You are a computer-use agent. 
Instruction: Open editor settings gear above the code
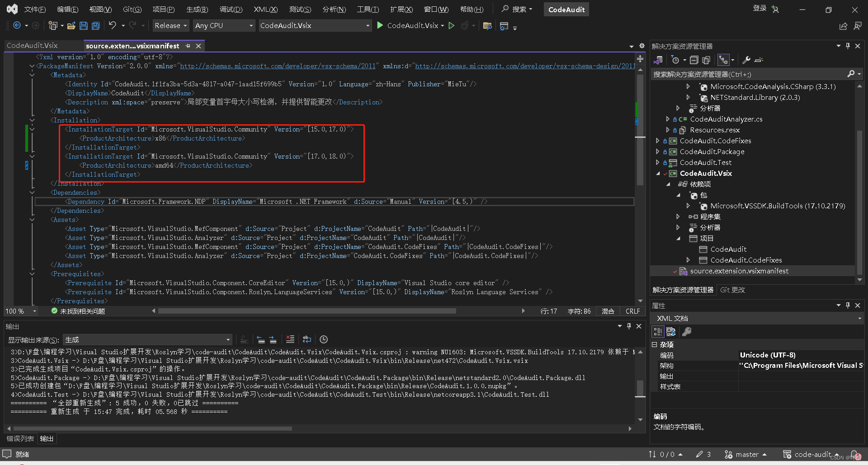pos(642,46)
